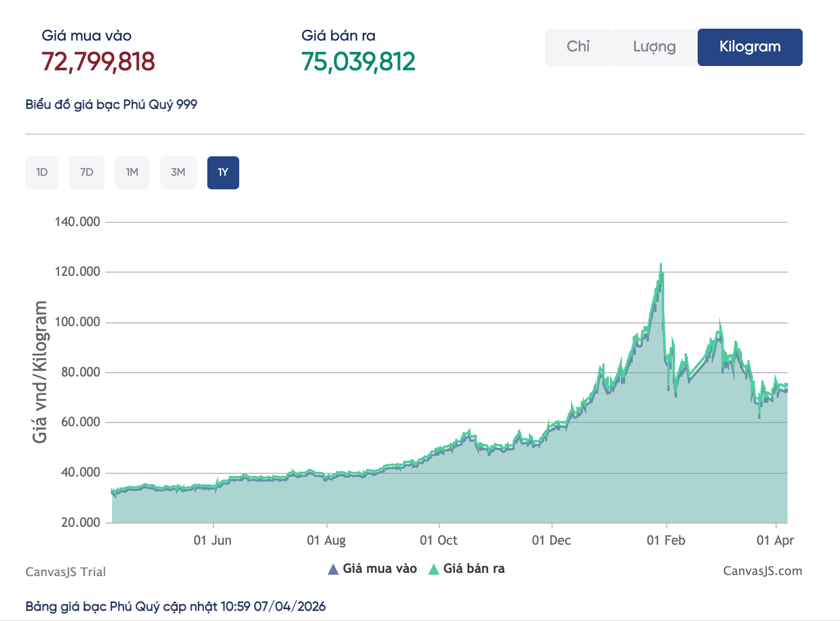840x621 pixels.
Task: Click the 01 Oct x-axis label
Action: point(438,540)
